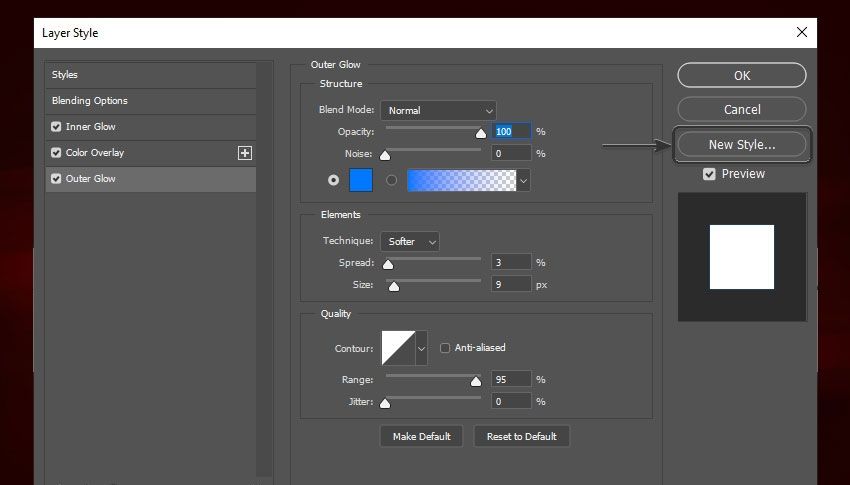Close the Layer Style dialog
This screenshot has width=850, height=485.
click(x=802, y=33)
